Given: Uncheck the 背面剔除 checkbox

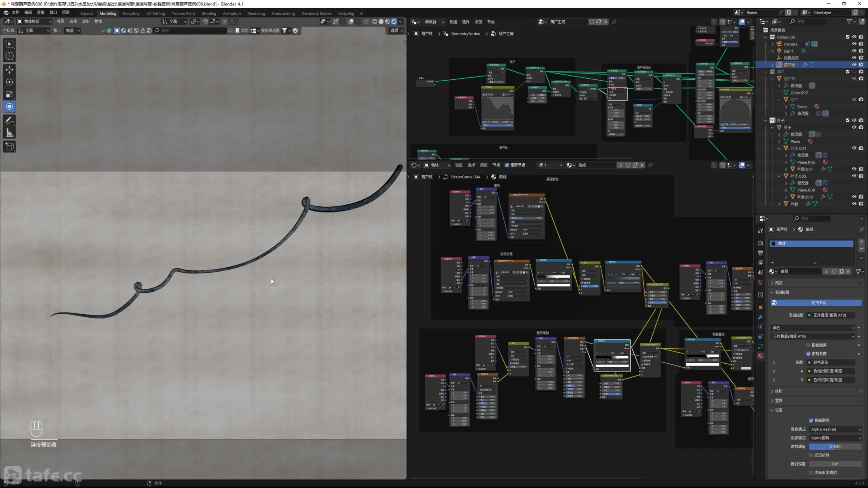Looking at the screenshot, I should tap(811, 420).
